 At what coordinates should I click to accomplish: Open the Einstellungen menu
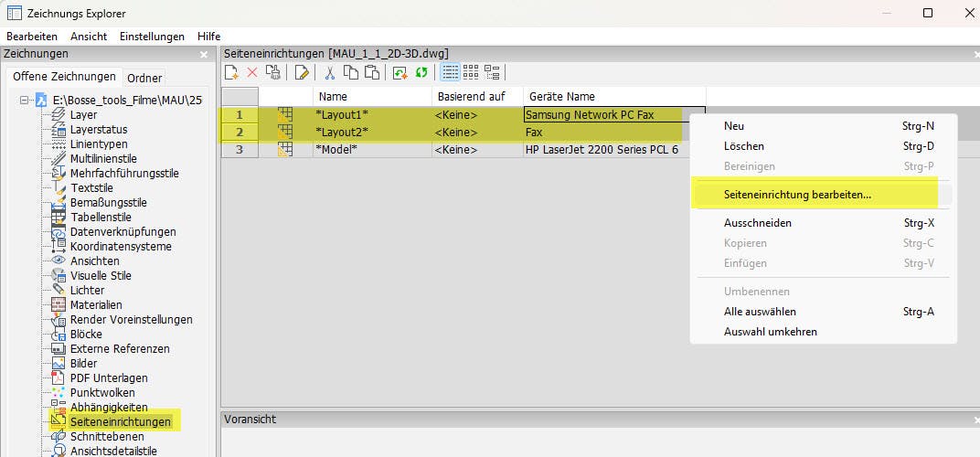tap(152, 37)
